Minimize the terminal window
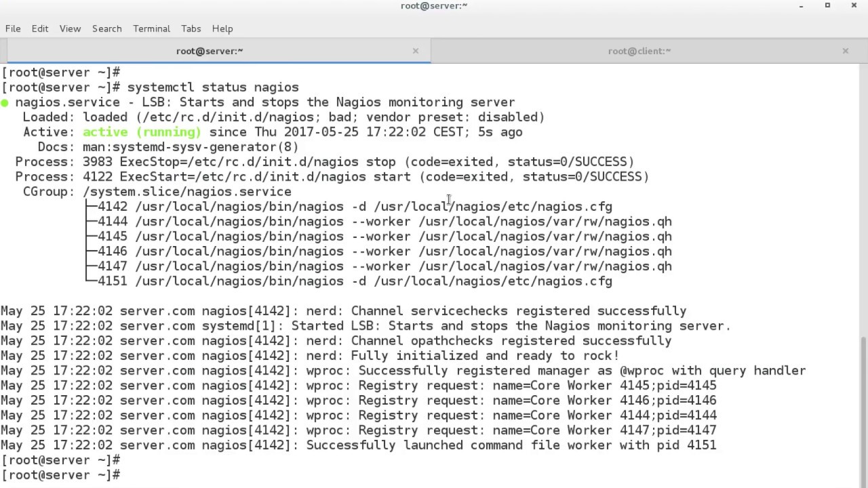This screenshot has height=488, width=868. point(801,6)
